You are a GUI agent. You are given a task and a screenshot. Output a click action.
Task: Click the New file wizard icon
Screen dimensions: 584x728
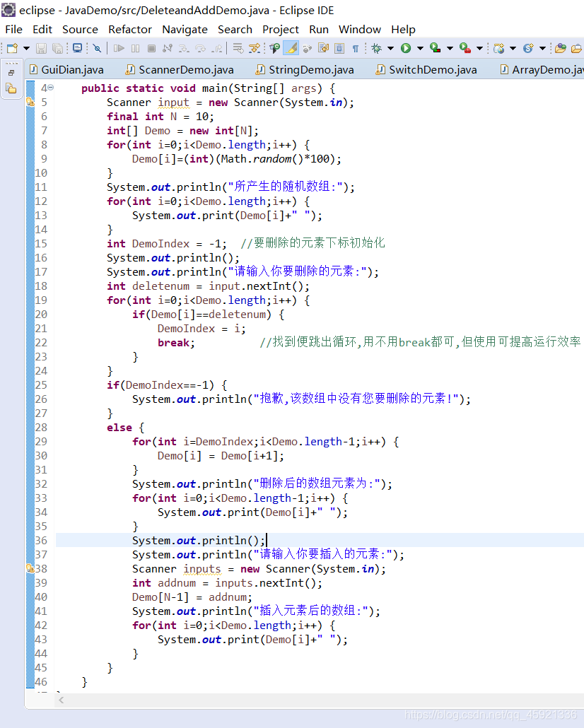(x=13, y=48)
